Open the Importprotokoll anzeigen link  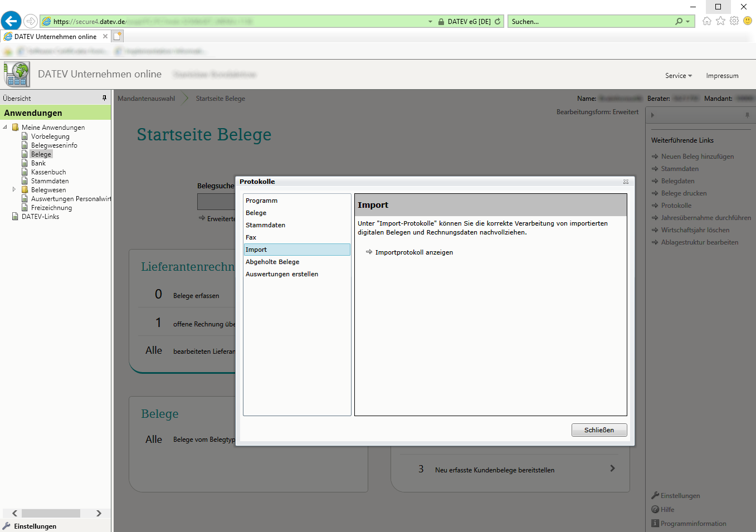[x=414, y=252]
